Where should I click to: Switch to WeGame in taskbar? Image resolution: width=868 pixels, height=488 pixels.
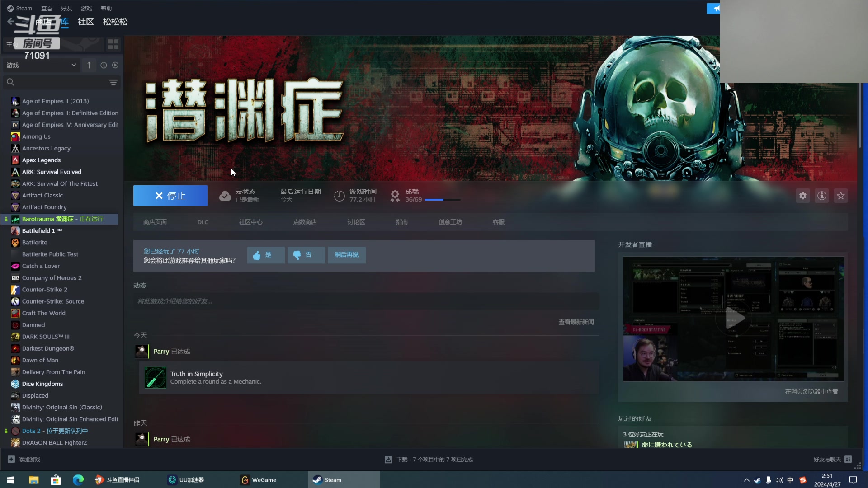pos(271,480)
